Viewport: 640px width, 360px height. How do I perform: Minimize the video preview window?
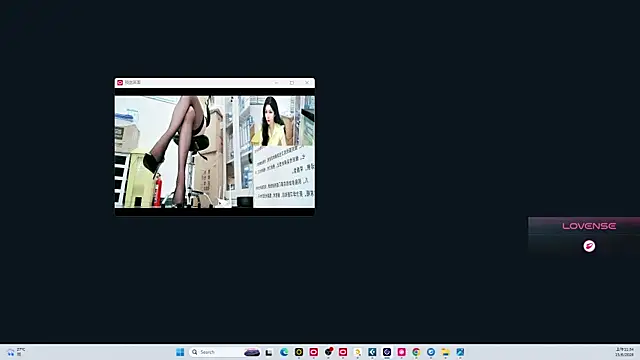[x=276, y=82]
